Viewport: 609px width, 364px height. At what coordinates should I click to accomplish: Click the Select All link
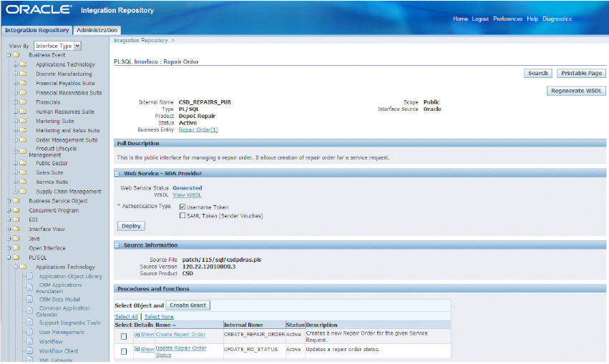pyautogui.click(x=126, y=317)
